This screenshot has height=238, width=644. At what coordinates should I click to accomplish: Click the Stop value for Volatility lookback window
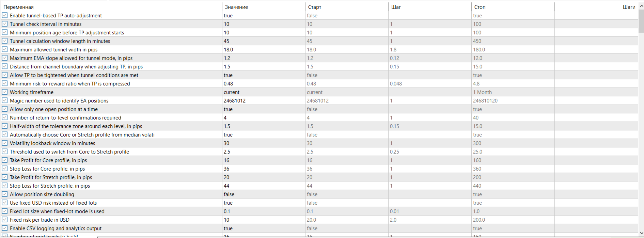(513, 143)
